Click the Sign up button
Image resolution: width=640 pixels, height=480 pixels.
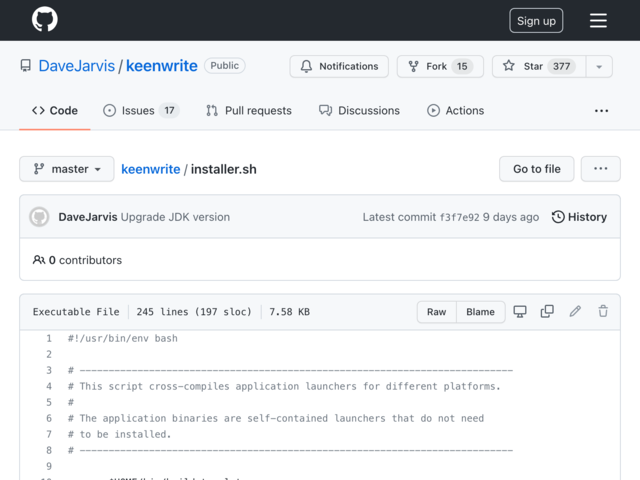tap(536, 20)
